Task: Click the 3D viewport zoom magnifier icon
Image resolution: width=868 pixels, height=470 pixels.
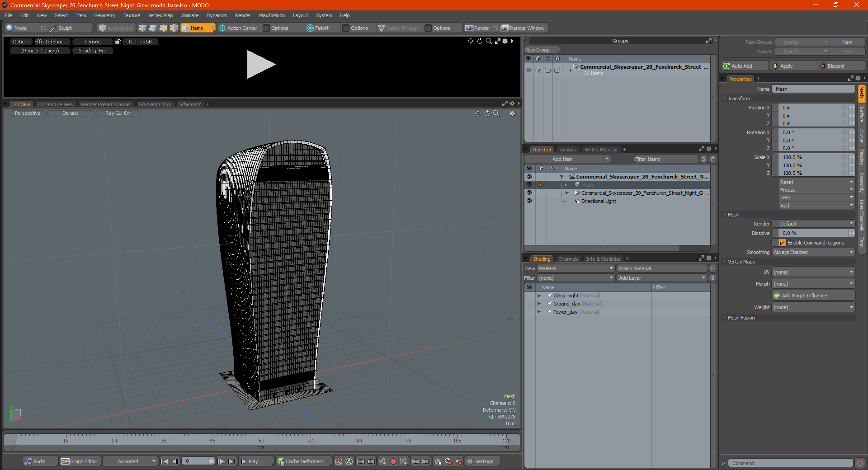Action: pos(496,113)
